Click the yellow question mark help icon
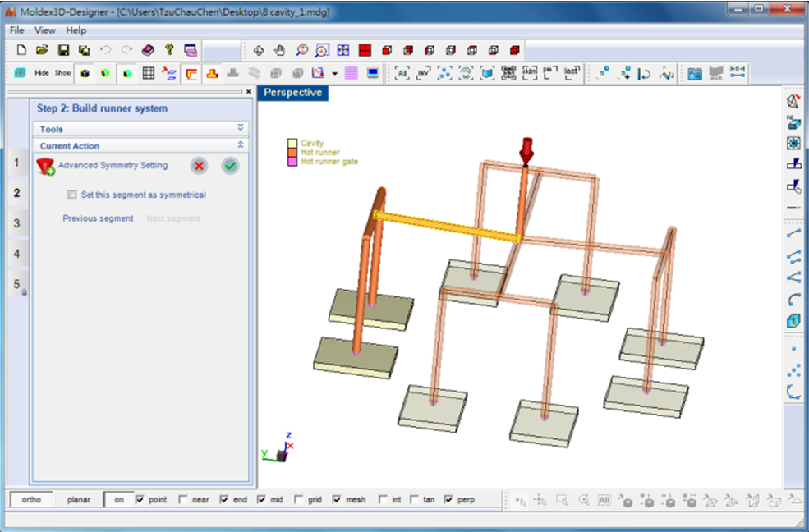 [x=169, y=50]
